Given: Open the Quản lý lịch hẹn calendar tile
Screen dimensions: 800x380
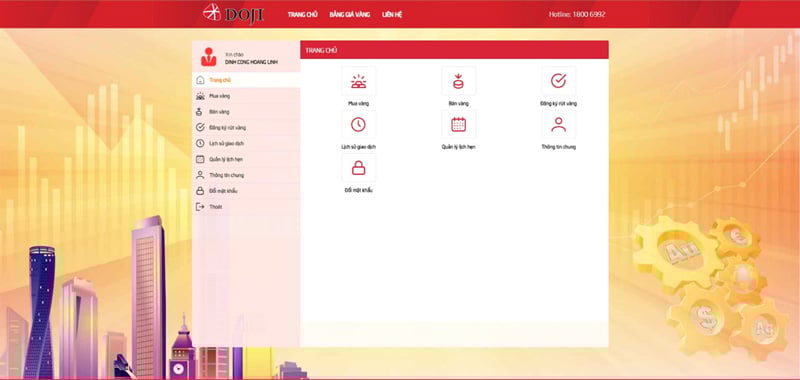Looking at the screenshot, I should coord(459,124).
